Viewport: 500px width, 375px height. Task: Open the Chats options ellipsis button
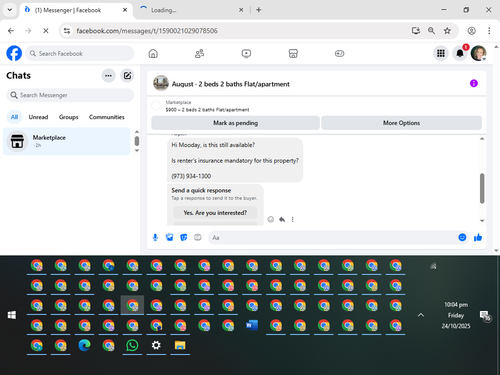click(x=108, y=76)
